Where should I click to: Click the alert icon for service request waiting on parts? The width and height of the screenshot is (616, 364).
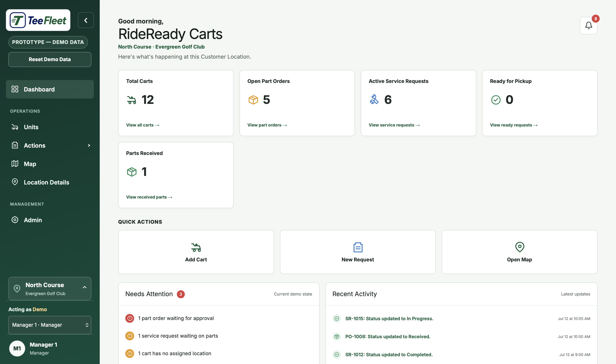click(x=129, y=336)
